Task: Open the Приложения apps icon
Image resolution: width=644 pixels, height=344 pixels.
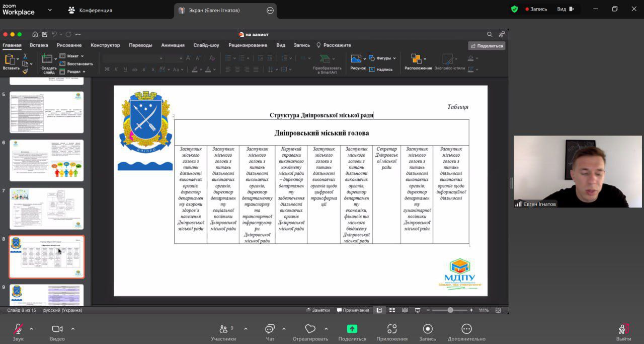Action: [x=392, y=329]
